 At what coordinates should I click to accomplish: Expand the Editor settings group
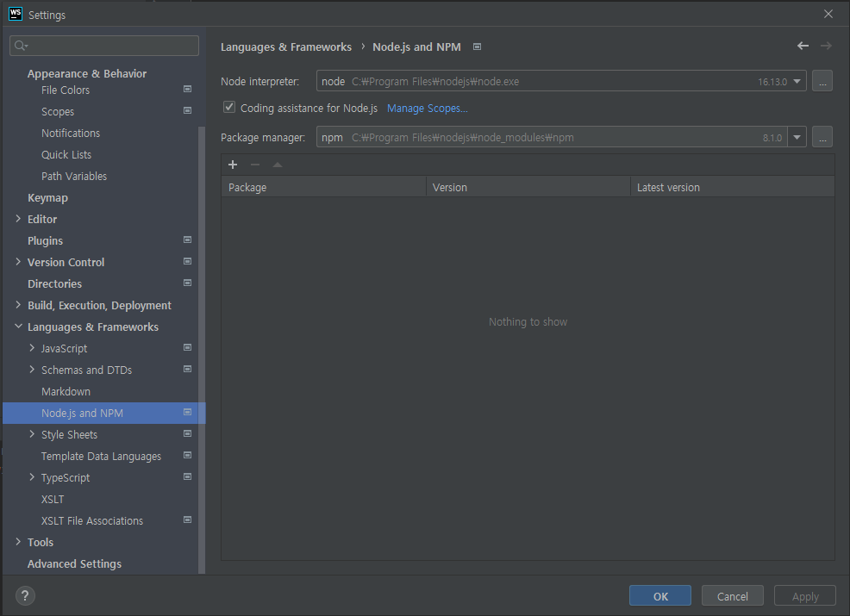tap(18, 218)
